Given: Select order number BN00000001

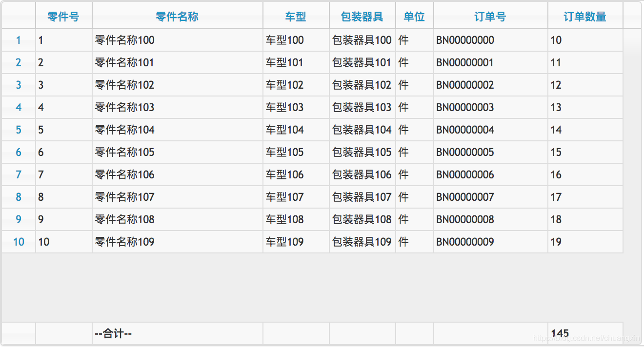Looking at the screenshot, I should (491, 62).
